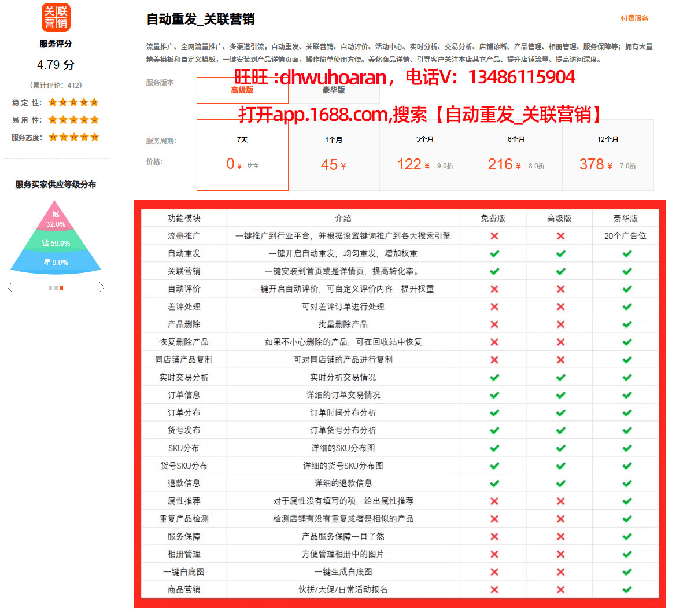Click the 高级版 column header in the table
Screen dimensions: 676x616
click(x=559, y=218)
